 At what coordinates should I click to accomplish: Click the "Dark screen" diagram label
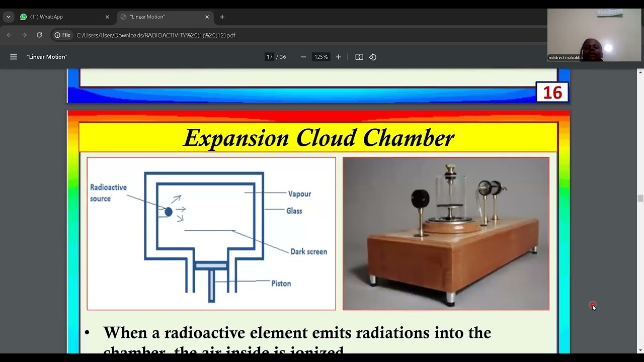pos(308,252)
